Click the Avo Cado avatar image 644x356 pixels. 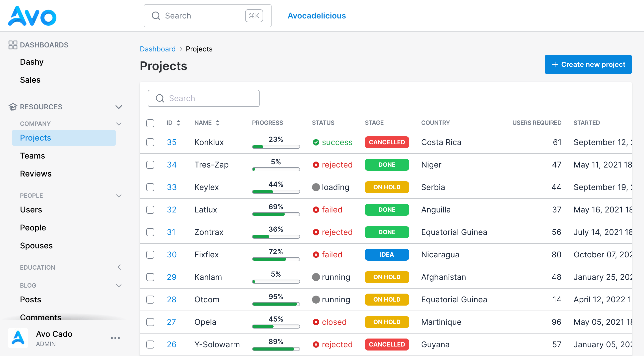(x=18, y=338)
